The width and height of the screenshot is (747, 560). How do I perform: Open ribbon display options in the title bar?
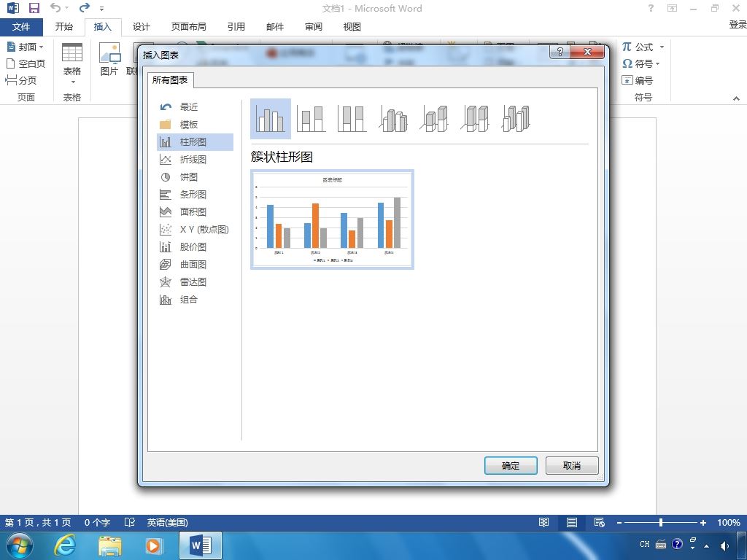(672, 8)
